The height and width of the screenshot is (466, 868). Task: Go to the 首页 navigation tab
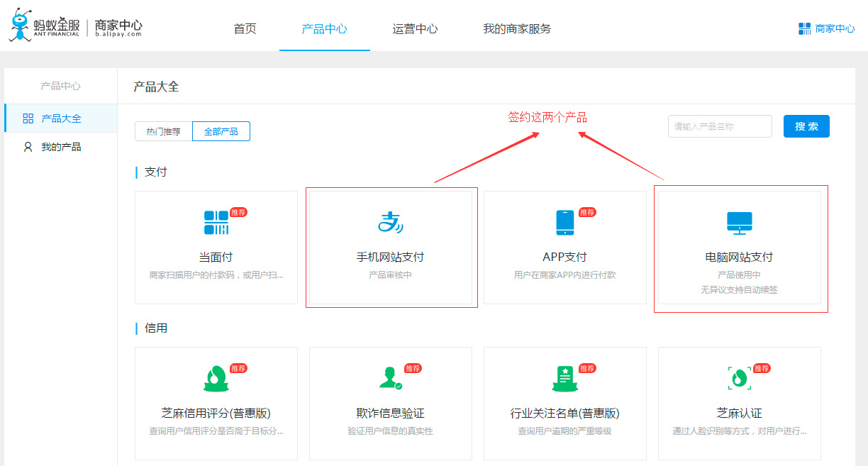pos(245,29)
